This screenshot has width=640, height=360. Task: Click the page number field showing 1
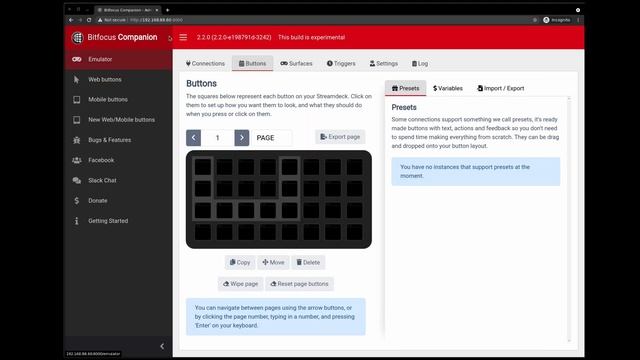point(218,138)
